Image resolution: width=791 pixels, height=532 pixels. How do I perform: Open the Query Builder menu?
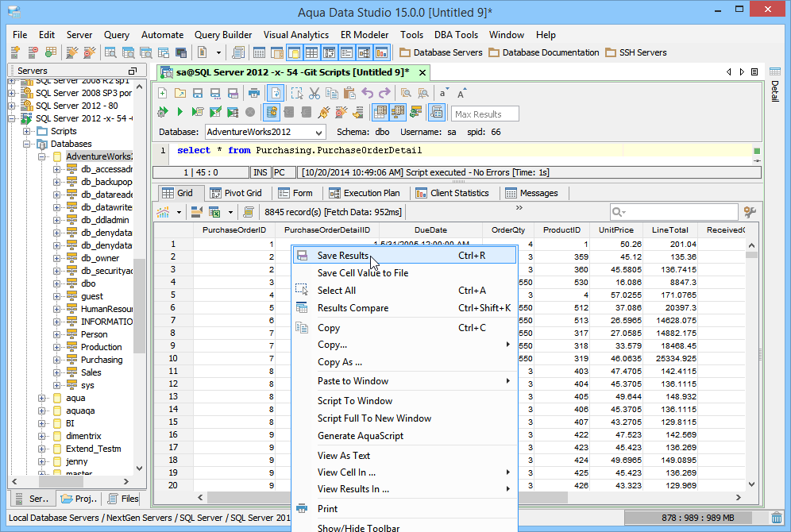coord(223,35)
